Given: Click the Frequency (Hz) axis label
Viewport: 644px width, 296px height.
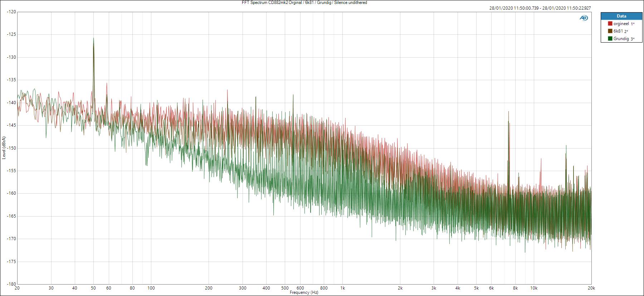Looking at the screenshot, I should tap(304, 292).
